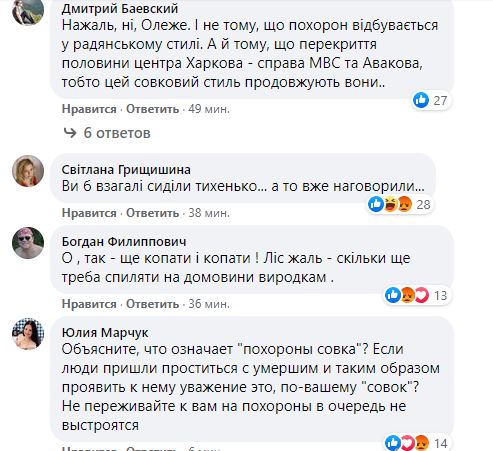
Task: Show the reactions count 27 on Баевский's comment
Action: tap(440, 100)
